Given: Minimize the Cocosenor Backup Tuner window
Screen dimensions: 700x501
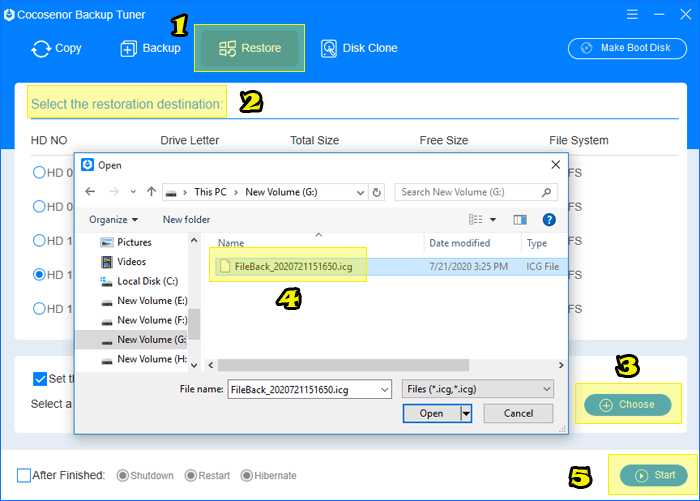Looking at the screenshot, I should (659, 15).
